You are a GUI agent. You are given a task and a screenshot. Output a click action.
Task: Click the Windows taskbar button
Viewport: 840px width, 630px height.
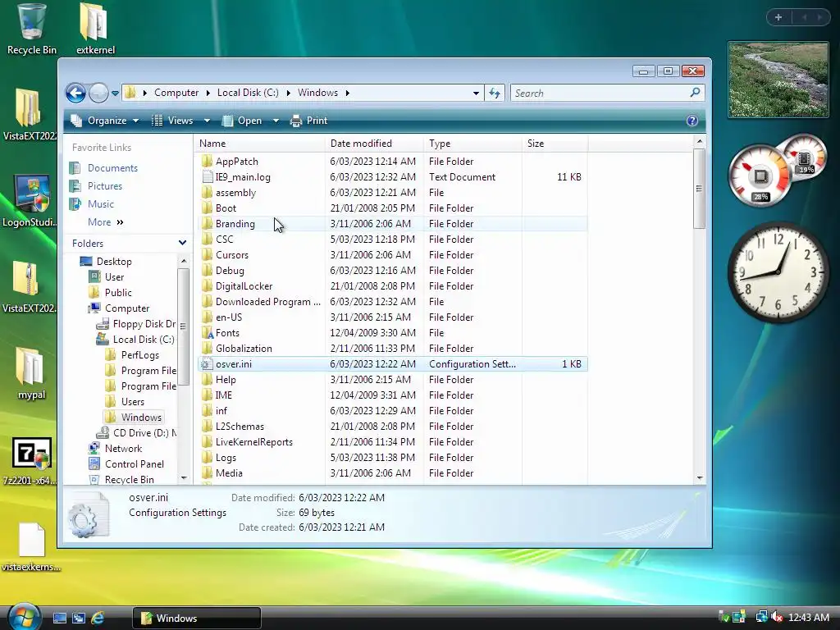point(197,619)
